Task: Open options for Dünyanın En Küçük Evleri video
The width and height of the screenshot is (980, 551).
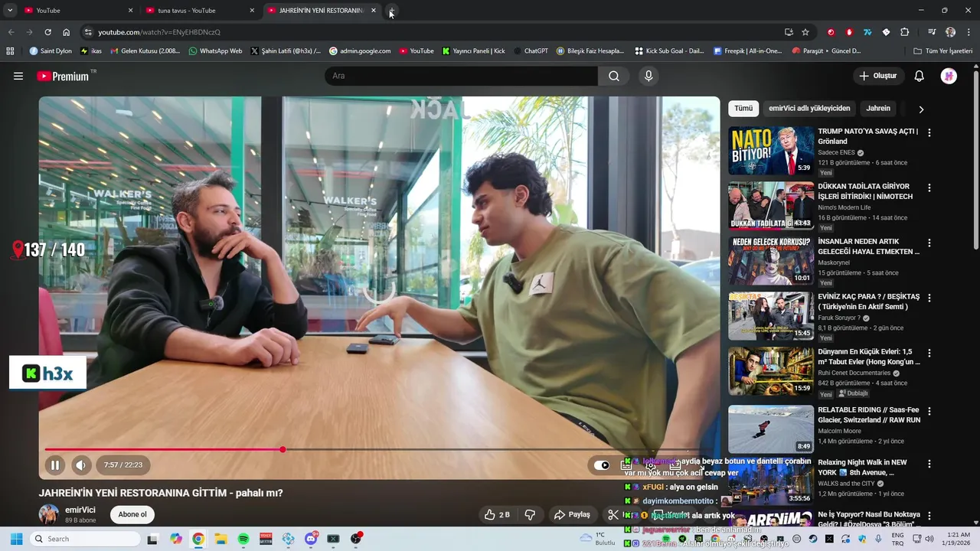Action: pos(929,353)
